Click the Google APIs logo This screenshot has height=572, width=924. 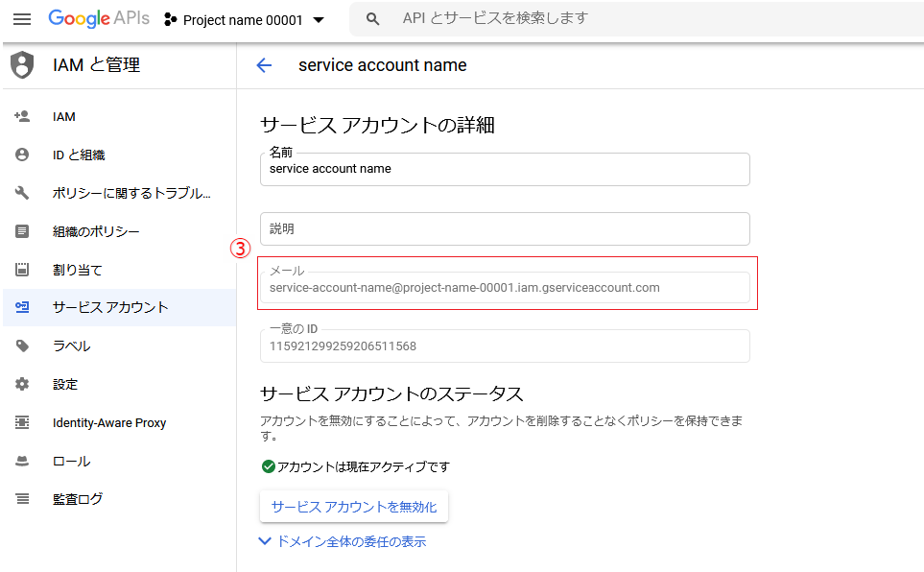pyautogui.click(x=99, y=18)
